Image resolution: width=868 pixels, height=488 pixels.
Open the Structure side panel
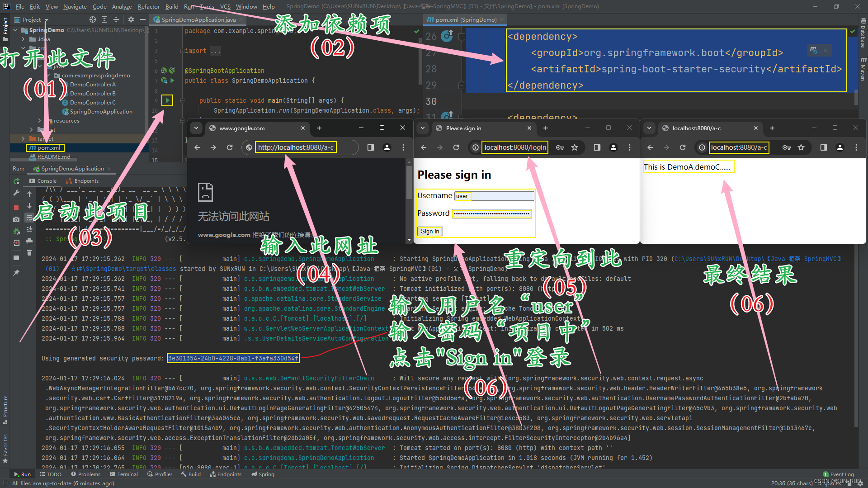click(5, 409)
